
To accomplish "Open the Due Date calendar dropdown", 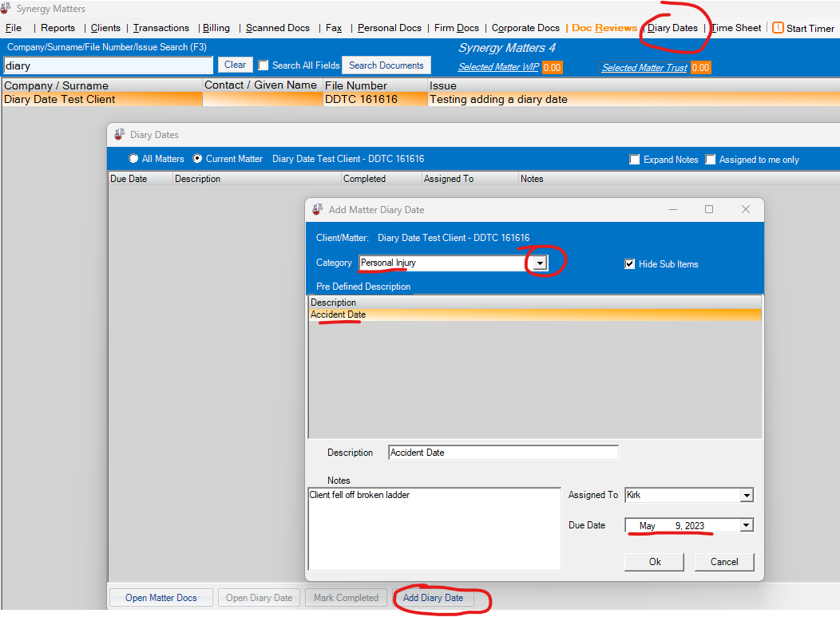I will tap(747, 525).
